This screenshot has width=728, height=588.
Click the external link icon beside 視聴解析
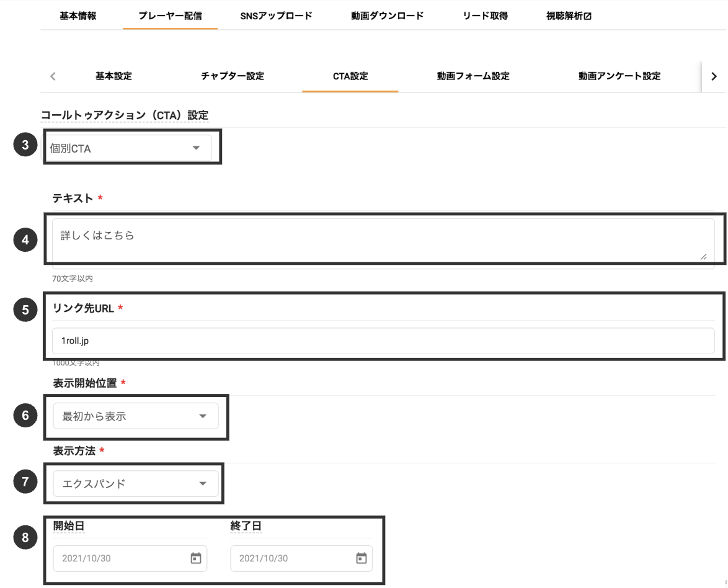point(587,16)
